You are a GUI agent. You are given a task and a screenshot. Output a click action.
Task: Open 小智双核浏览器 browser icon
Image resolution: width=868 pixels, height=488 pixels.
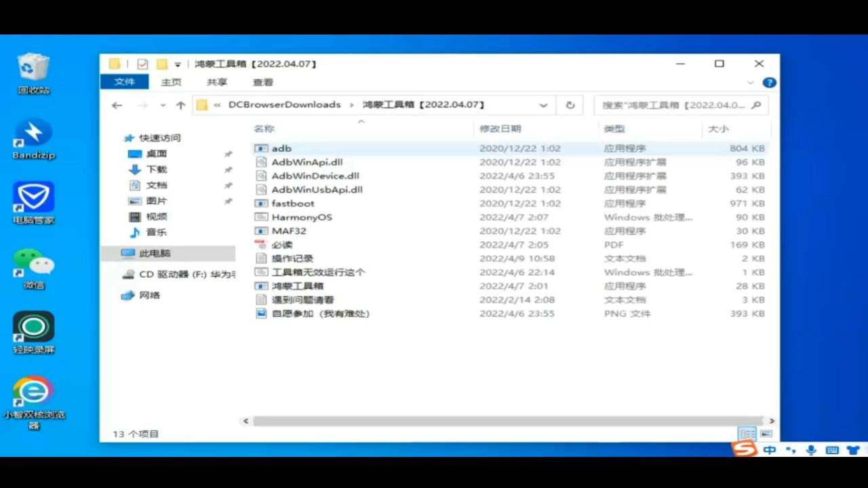tap(33, 403)
